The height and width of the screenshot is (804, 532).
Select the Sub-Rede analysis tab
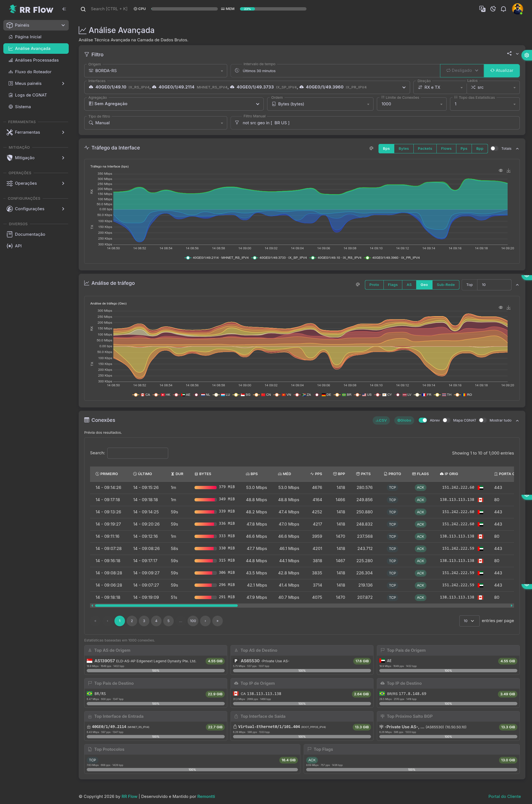(445, 285)
